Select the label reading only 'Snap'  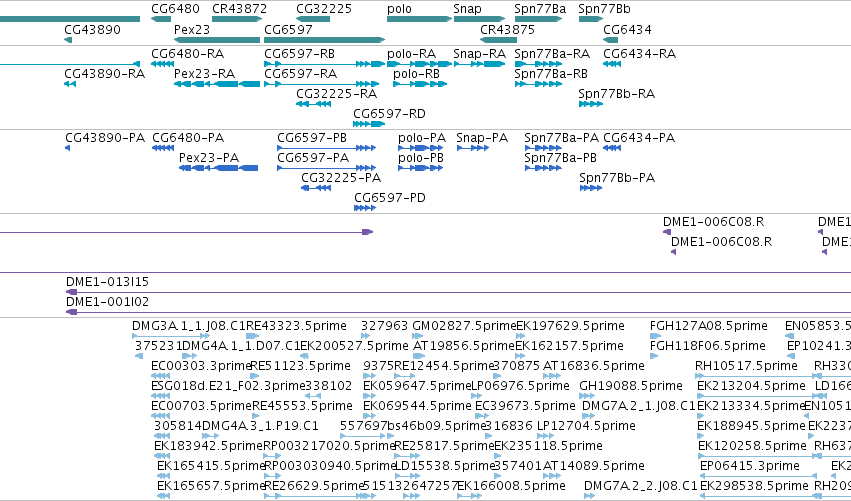point(468,9)
